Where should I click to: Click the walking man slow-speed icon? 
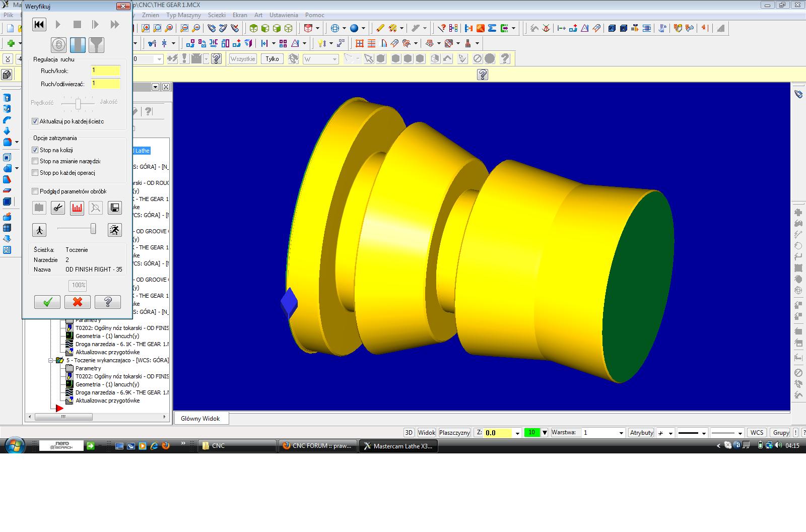(x=39, y=230)
